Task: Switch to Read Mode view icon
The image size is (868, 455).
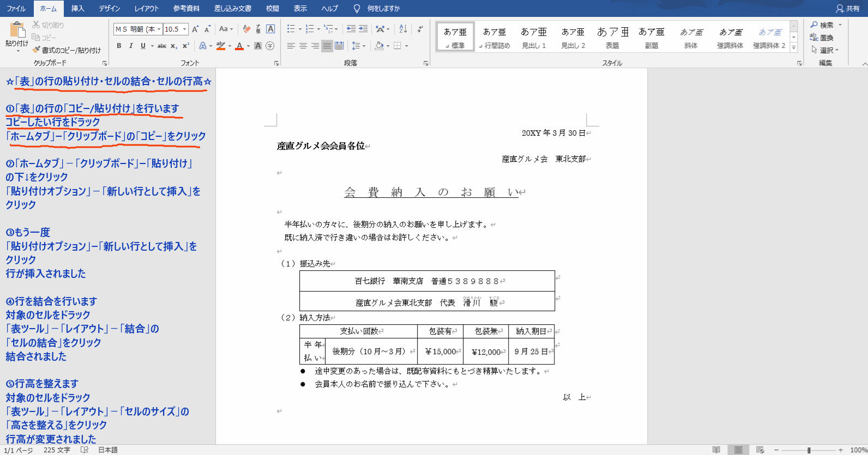Action: pos(716,450)
